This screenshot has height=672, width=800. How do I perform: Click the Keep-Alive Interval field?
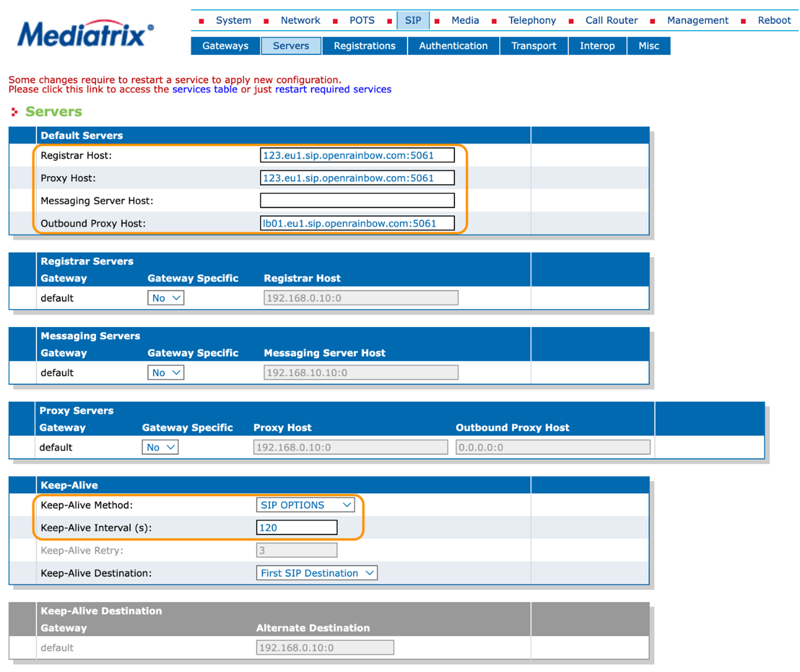(297, 528)
